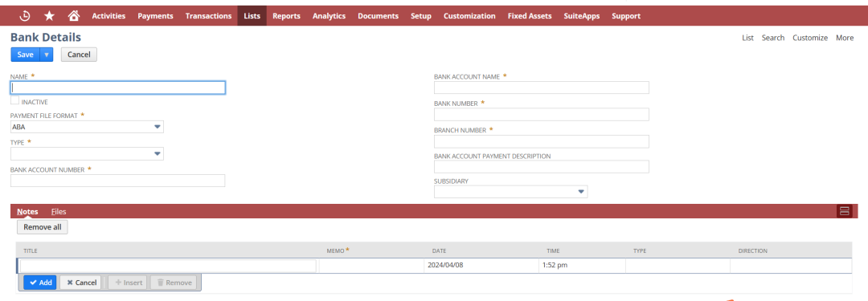868x301 pixels.
Task: Open the Customize link
Action: [x=810, y=38]
